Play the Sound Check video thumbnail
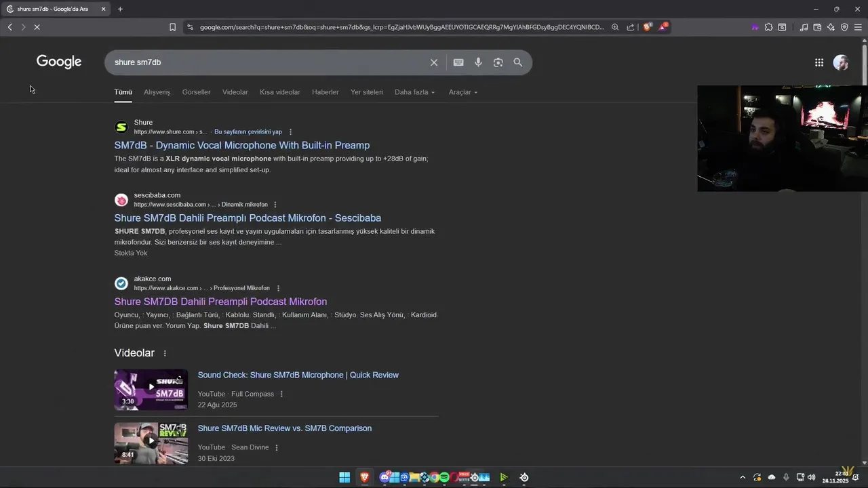Viewport: 868px width, 488px height. [x=151, y=390]
